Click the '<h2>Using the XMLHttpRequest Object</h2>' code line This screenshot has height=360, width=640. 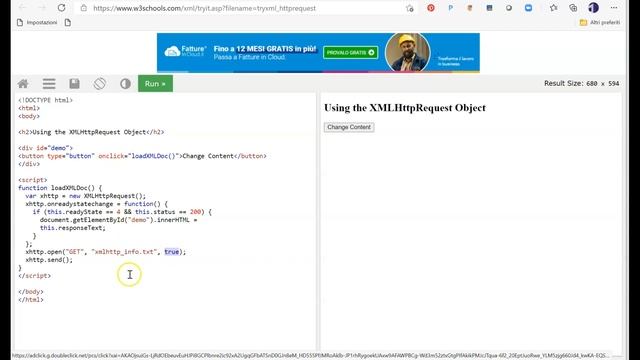(x=91, y=132)
